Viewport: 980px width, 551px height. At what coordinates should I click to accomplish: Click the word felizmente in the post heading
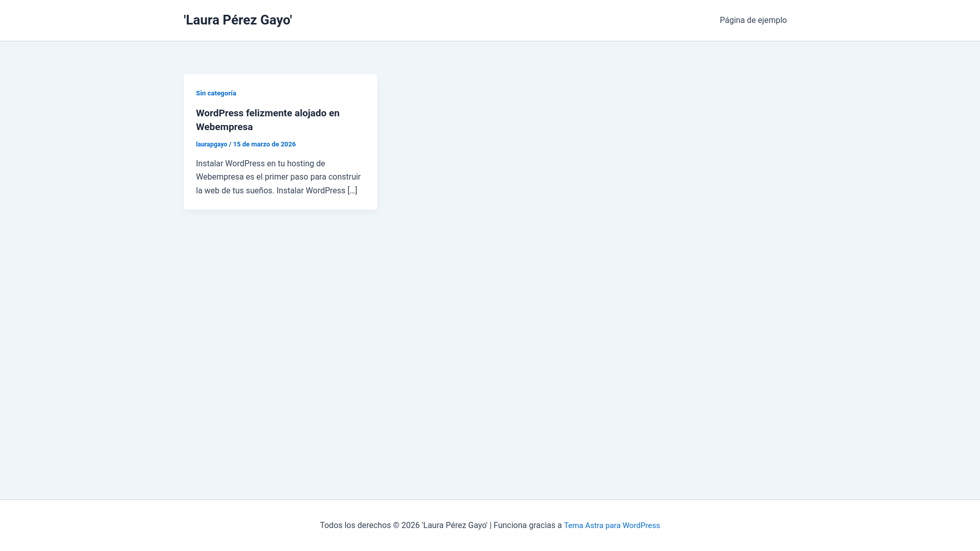(269, 113)
